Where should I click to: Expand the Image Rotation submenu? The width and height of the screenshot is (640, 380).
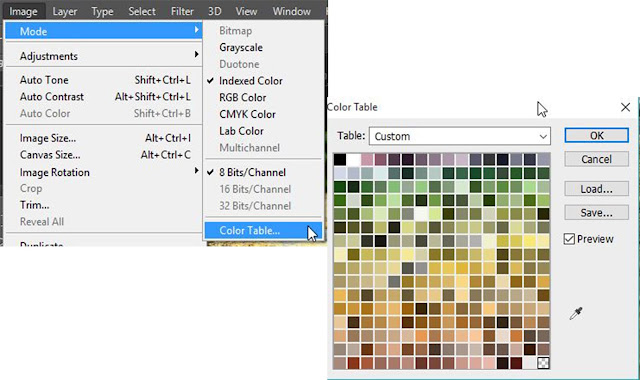(x=103, y=172)
